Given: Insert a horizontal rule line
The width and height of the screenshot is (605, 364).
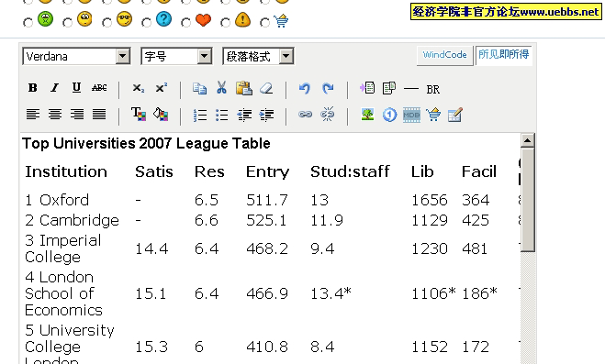Looking at the screenshot, I should point(411,89).
